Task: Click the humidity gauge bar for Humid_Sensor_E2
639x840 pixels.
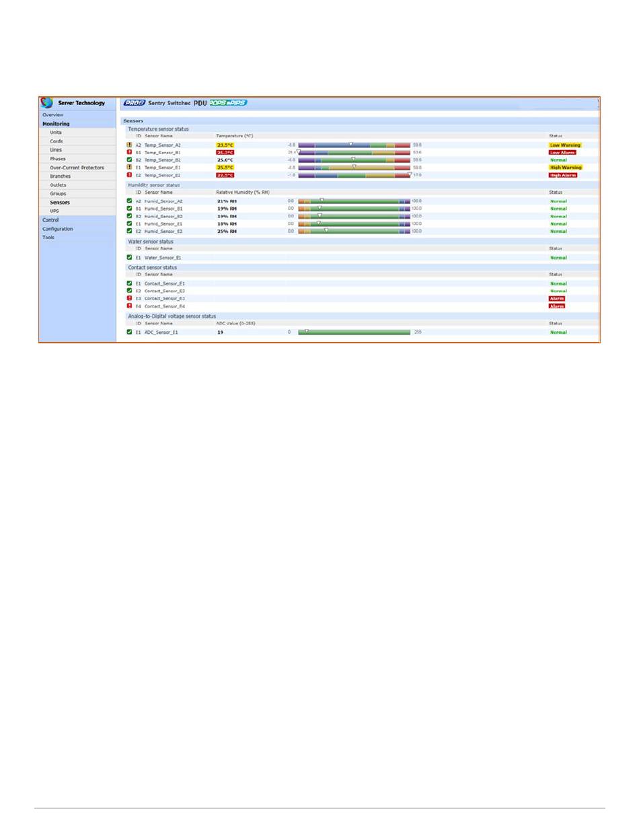Action: click(354, 232)
